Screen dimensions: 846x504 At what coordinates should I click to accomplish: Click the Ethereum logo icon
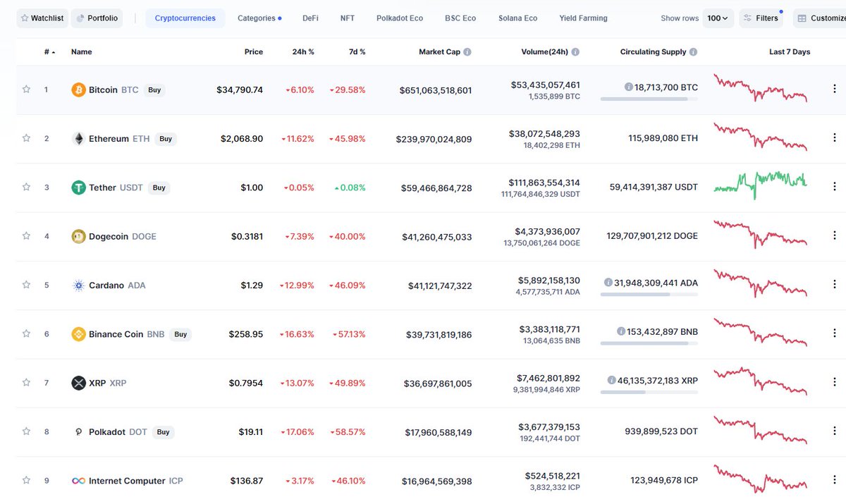[78, 139]
